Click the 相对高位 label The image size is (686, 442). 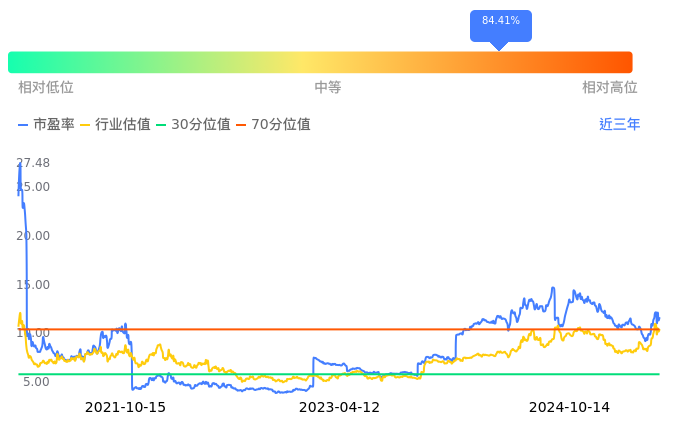tap(610, 88)
